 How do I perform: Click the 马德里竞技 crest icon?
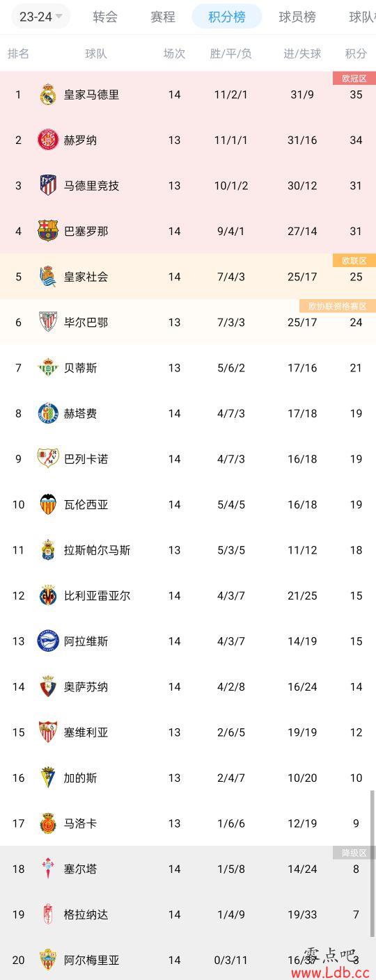click(48, 186)
